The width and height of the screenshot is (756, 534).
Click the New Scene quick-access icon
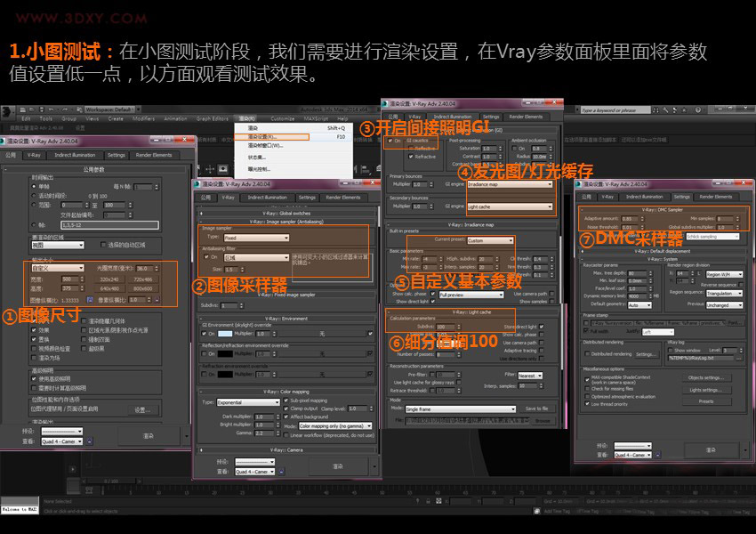[21, 110]
